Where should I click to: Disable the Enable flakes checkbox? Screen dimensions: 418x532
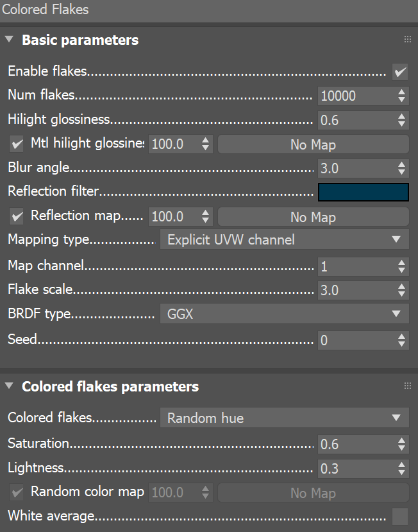(x=399, y=71)
